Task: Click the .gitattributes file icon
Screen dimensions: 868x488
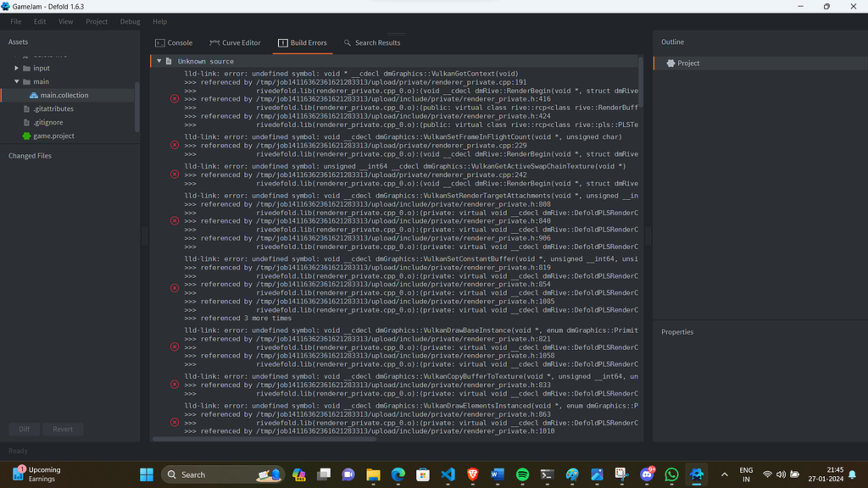Action: point(28,108)
